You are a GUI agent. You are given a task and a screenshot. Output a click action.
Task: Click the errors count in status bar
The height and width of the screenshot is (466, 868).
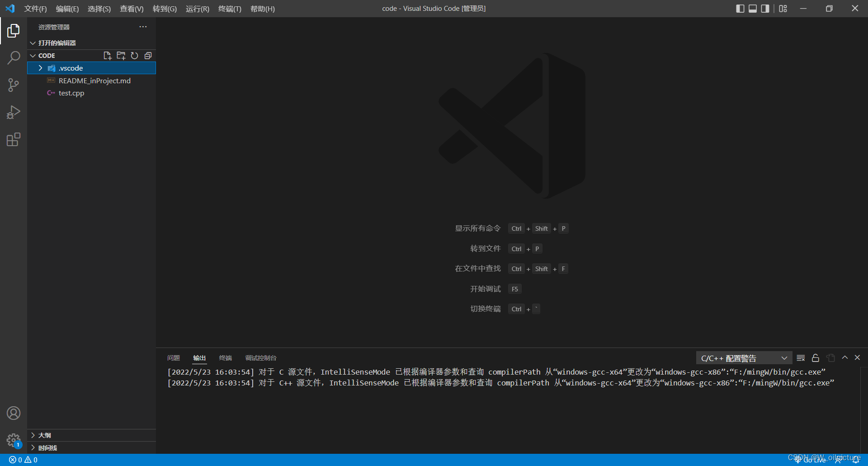click(15, 460)
